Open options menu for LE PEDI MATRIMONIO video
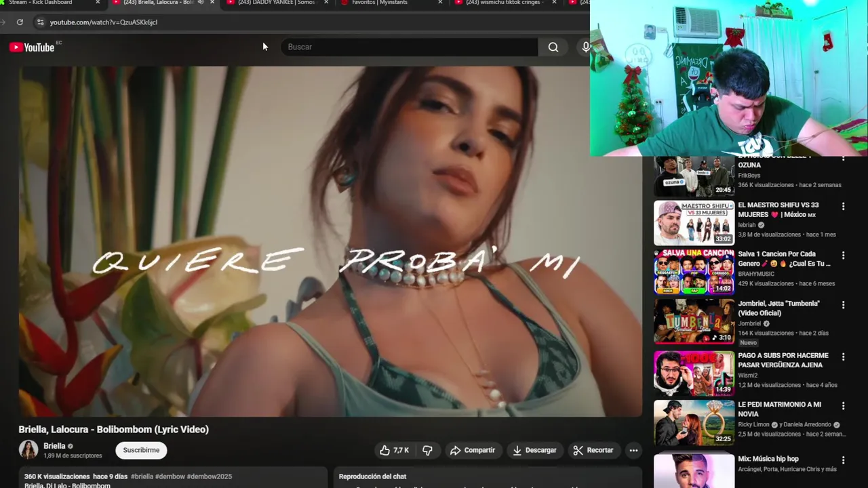This screenshot has width=868, height=488. (x=844, y=406)
